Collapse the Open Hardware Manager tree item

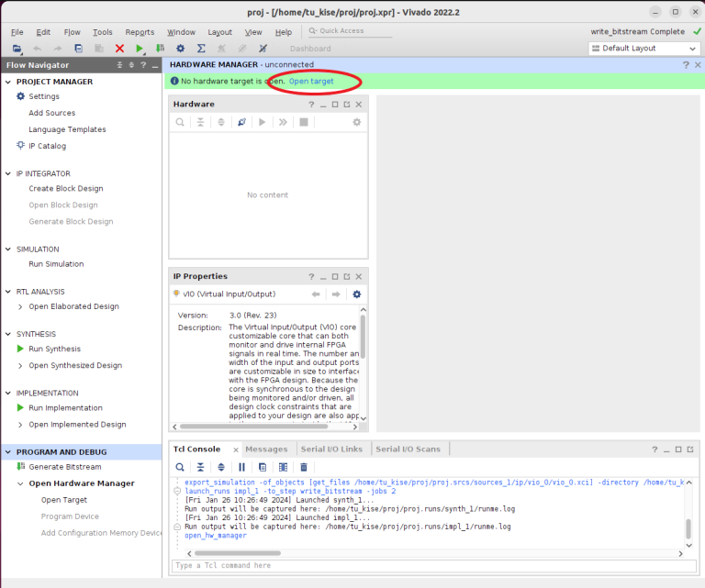click(20, 483)
